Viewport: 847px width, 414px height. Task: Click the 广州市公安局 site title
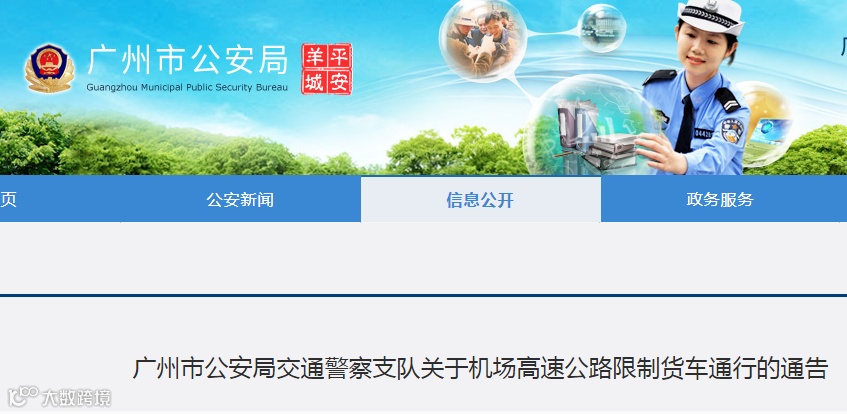pos(187,60)
